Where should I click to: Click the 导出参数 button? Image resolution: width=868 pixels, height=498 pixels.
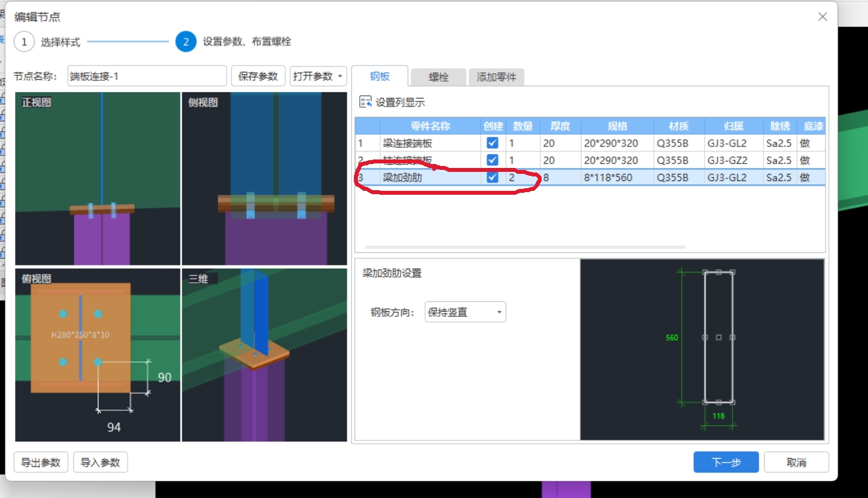pyautogui.click(x=41, y=462)
